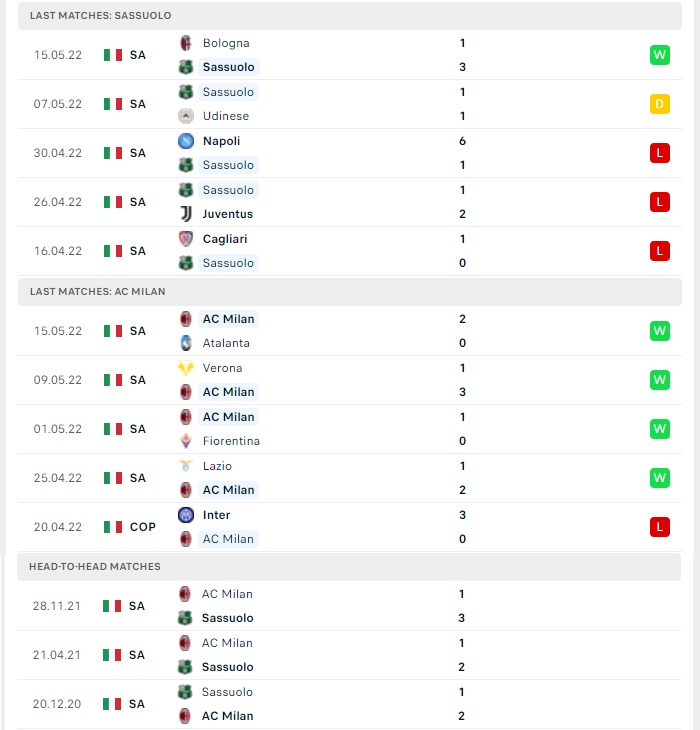The image size is (700, 730).
Task: Click the Italy flag on the COP match row
Action: [113, 527]
